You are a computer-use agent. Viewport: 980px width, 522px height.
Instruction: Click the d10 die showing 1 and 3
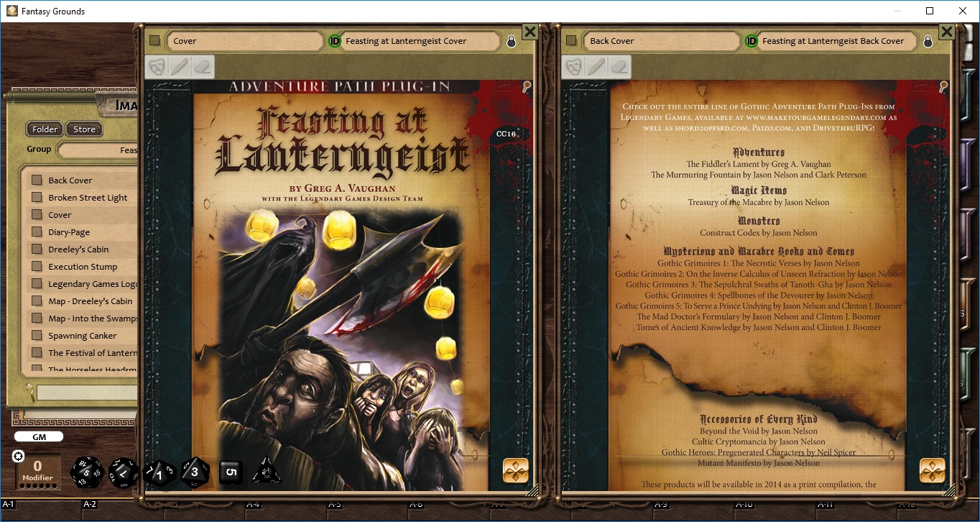tap(159, 472)
